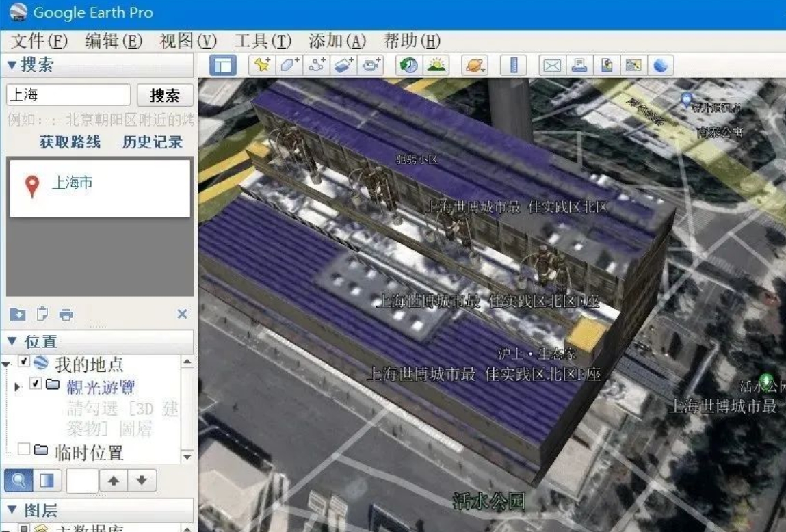Screen dimensions: 786x532
Task: Move item down with the arrow button
Action: 142,481
